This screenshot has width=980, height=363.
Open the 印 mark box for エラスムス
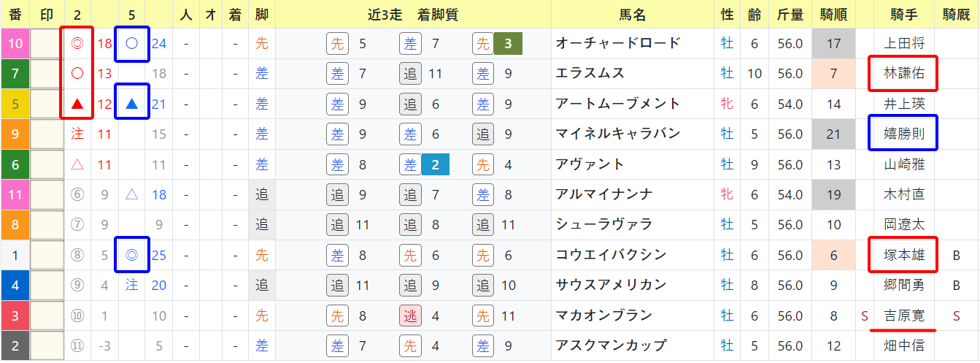[x=46, y=74]
